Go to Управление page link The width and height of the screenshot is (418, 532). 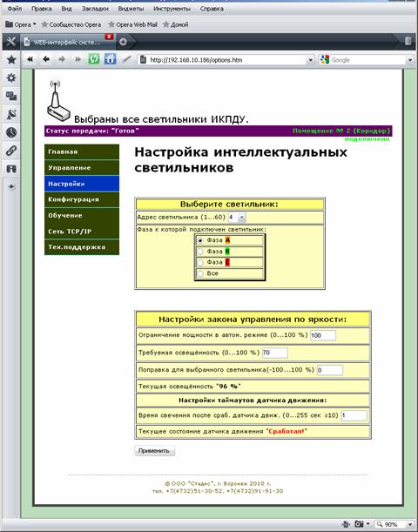click(x=82, y=167)
